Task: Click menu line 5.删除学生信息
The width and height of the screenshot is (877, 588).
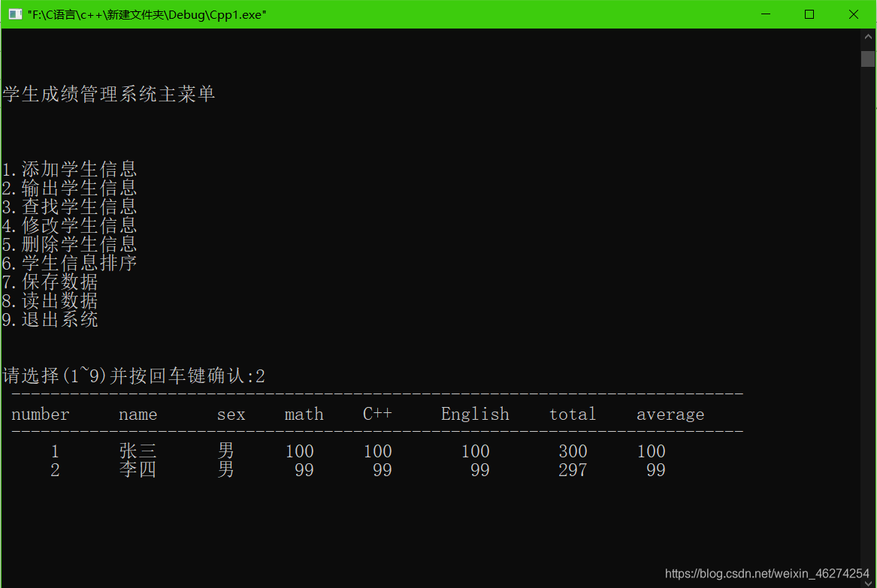Action: click(69, 244)
